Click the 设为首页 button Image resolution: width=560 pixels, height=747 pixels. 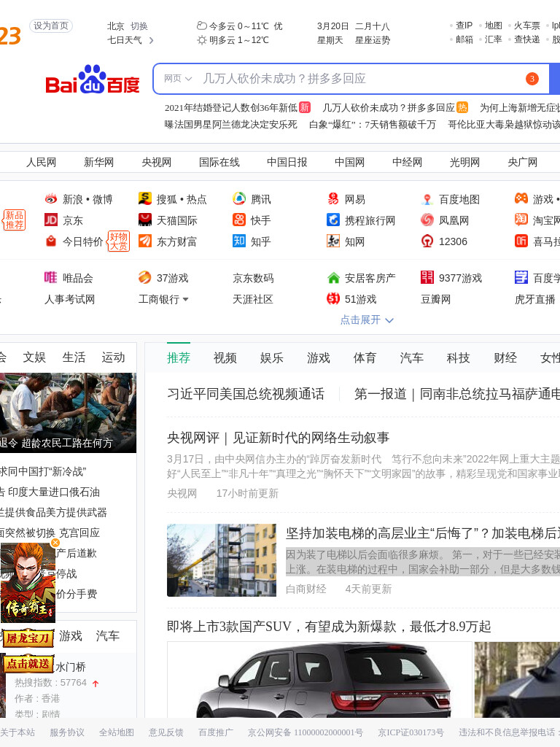(51, 26)
